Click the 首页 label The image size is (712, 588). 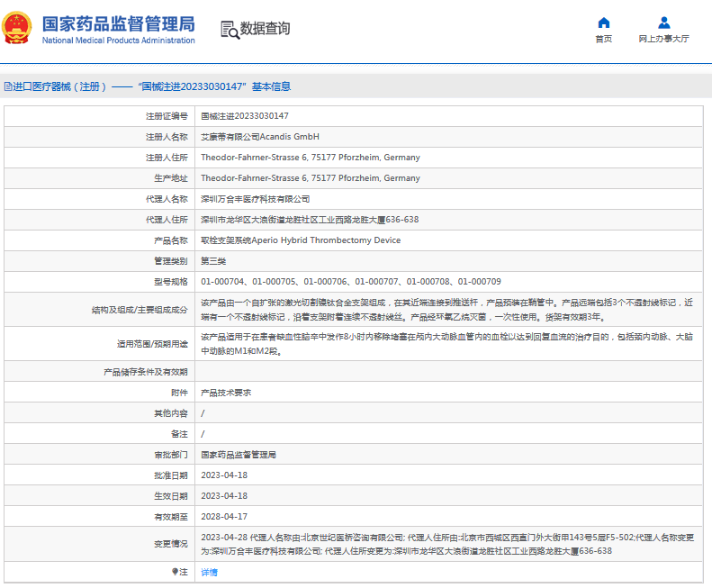tap(603, 39)
